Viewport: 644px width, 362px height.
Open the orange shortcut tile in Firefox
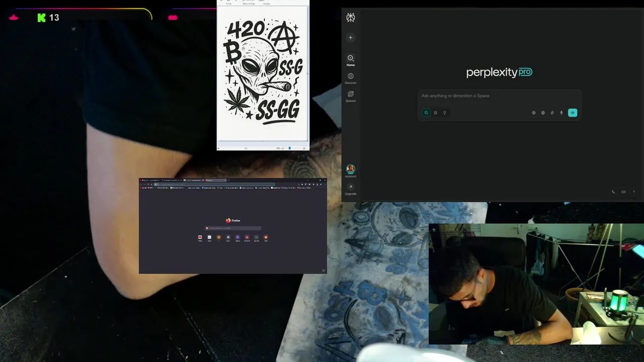coord(219,237)
